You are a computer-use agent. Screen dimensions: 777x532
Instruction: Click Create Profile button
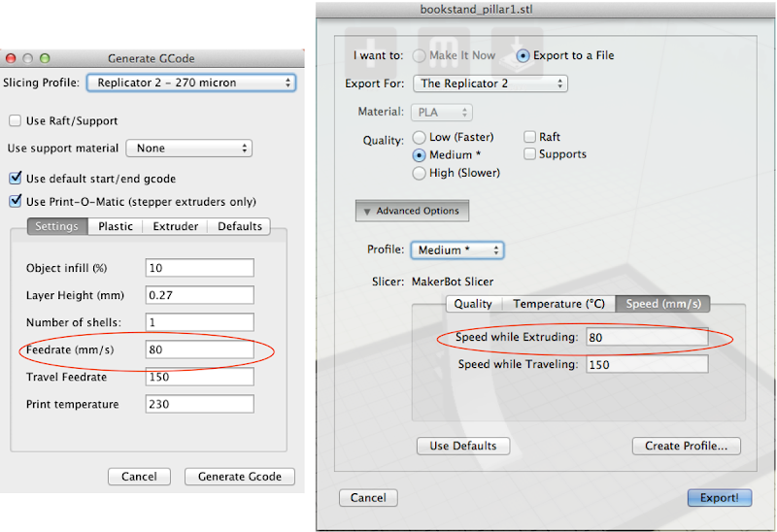coord(687,446)
